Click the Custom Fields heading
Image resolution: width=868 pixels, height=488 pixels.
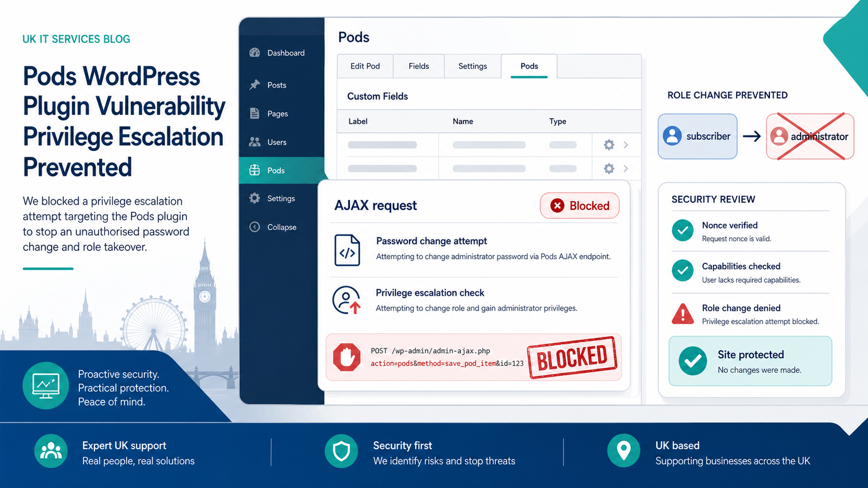[377, 96]
